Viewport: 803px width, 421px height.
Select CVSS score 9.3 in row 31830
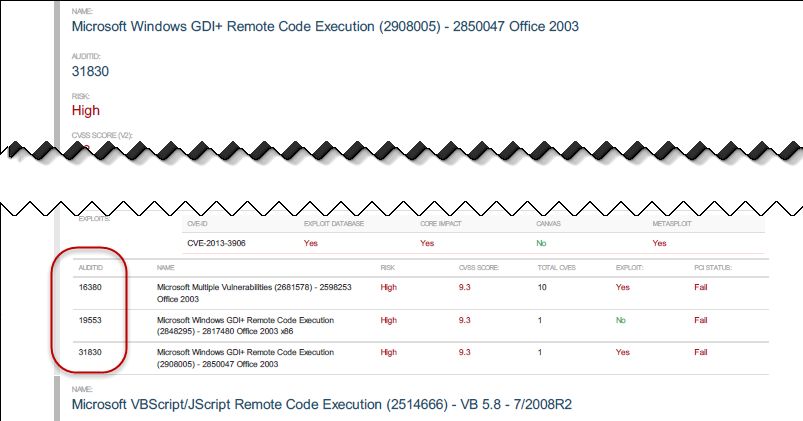(x=464, y=352)
